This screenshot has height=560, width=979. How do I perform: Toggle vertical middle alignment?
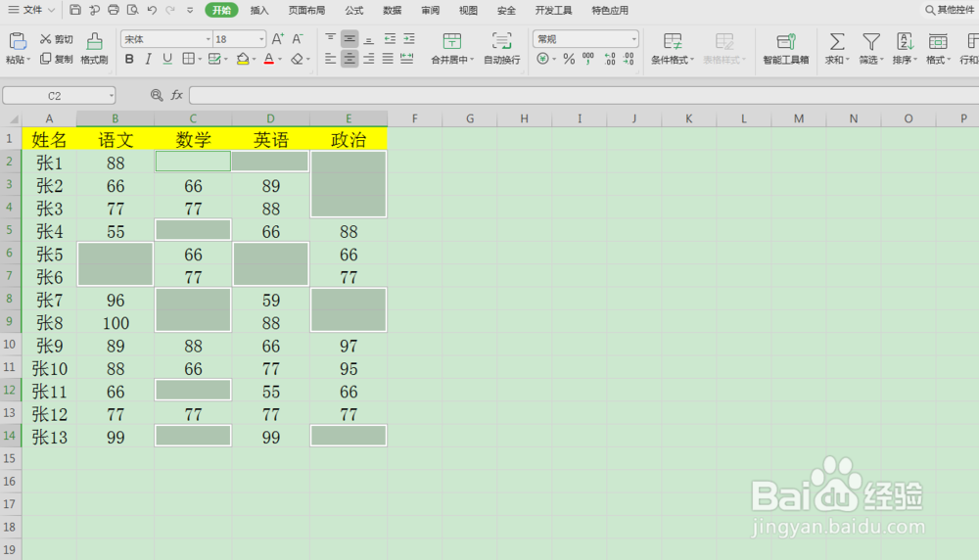point(350,39)
